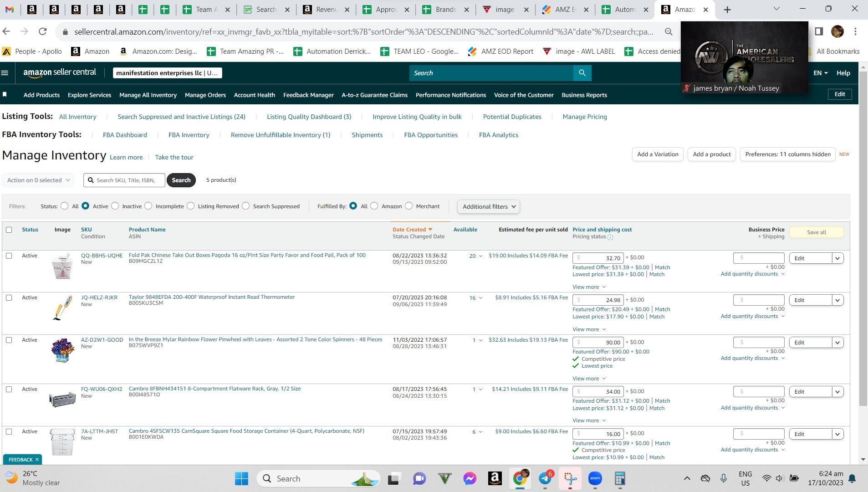Open Messenger from the taskbar
Viewport: 868px width, 492px height.
point(470,478)
